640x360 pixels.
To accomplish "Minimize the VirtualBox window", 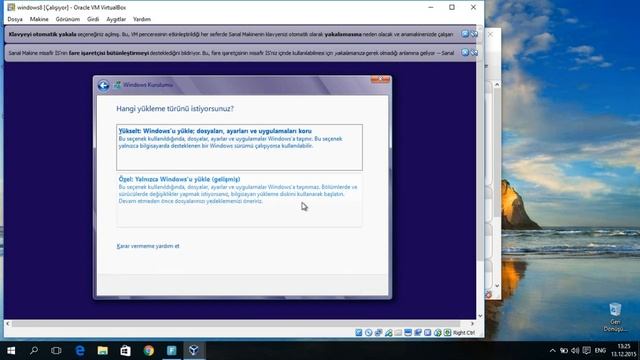I will (431, 7).
